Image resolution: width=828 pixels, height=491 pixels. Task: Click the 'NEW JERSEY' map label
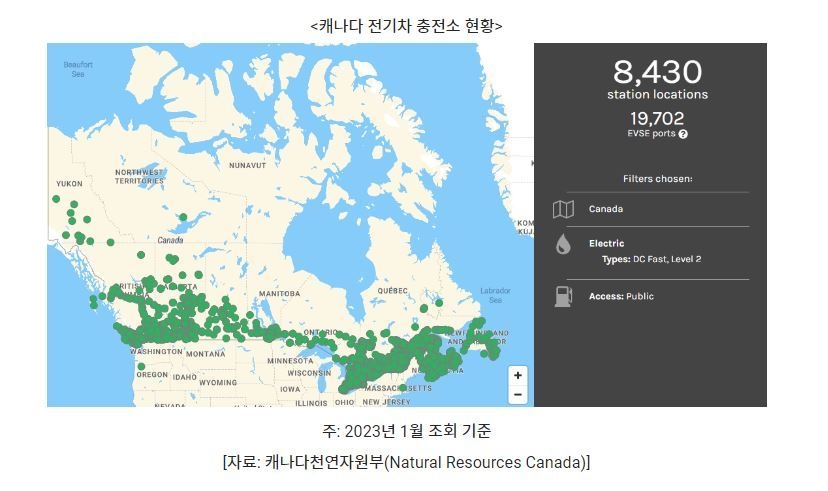click(387, 402)
